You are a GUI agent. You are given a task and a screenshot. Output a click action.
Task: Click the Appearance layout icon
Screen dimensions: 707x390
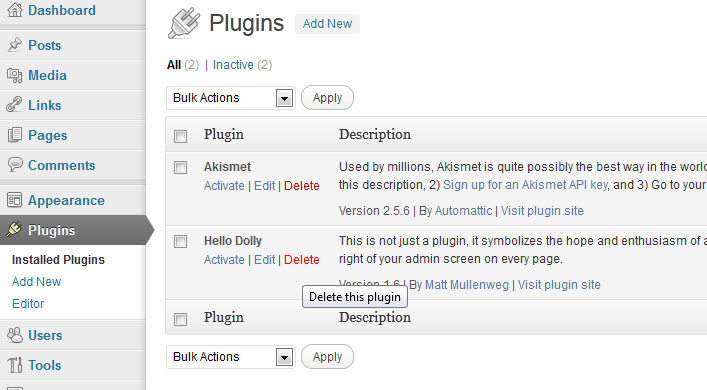click(14, 200)
